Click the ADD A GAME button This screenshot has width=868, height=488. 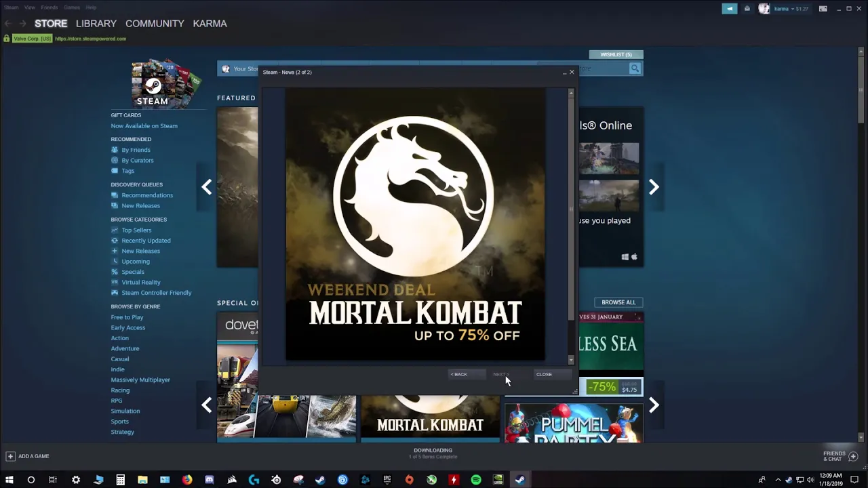[x=28, y=456]
